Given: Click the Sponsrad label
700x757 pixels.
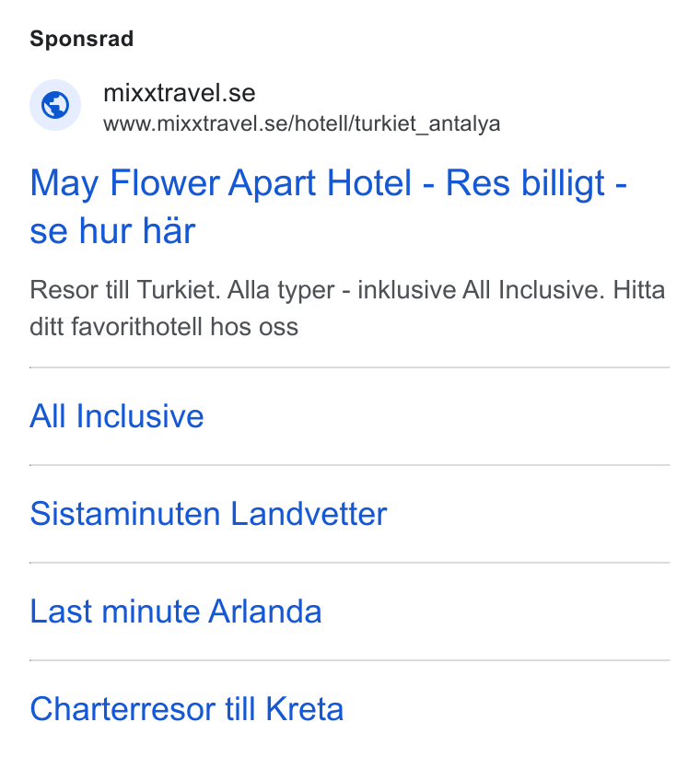Looking at the screenshot, I should 82,39.
